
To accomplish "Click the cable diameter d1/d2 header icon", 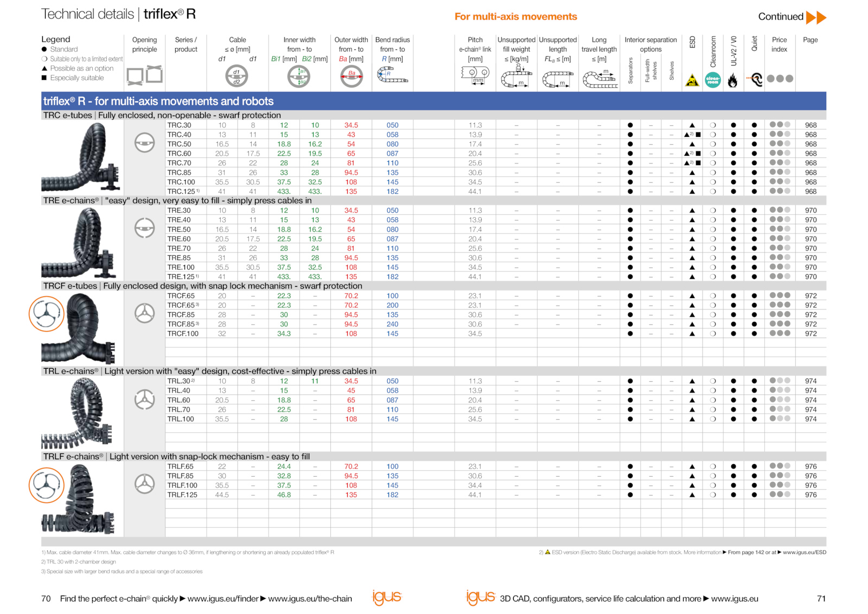I will (x=237, y=76).
